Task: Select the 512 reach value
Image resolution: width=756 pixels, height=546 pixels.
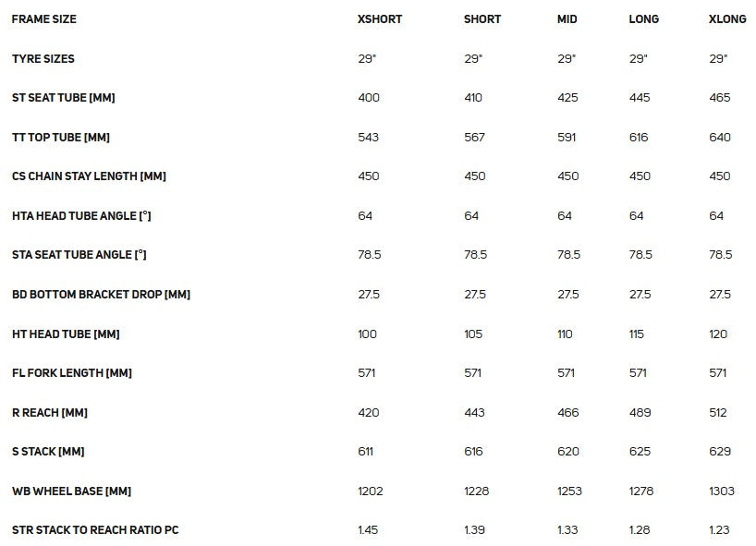Action: coord(719,413)
